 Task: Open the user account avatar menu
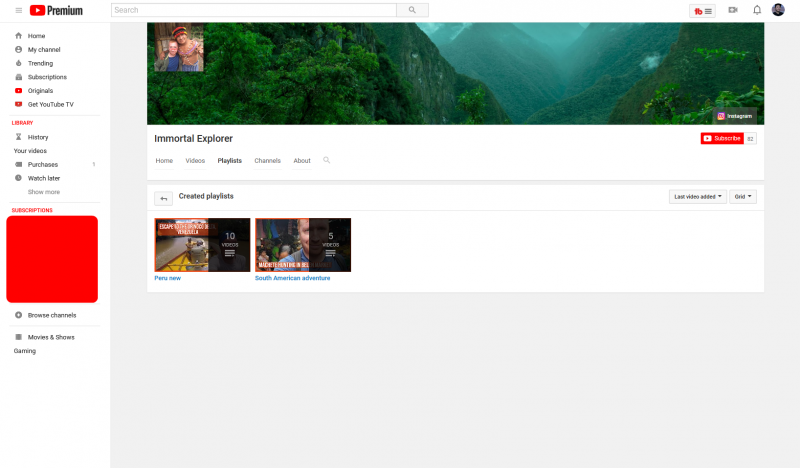coord(778,10)
